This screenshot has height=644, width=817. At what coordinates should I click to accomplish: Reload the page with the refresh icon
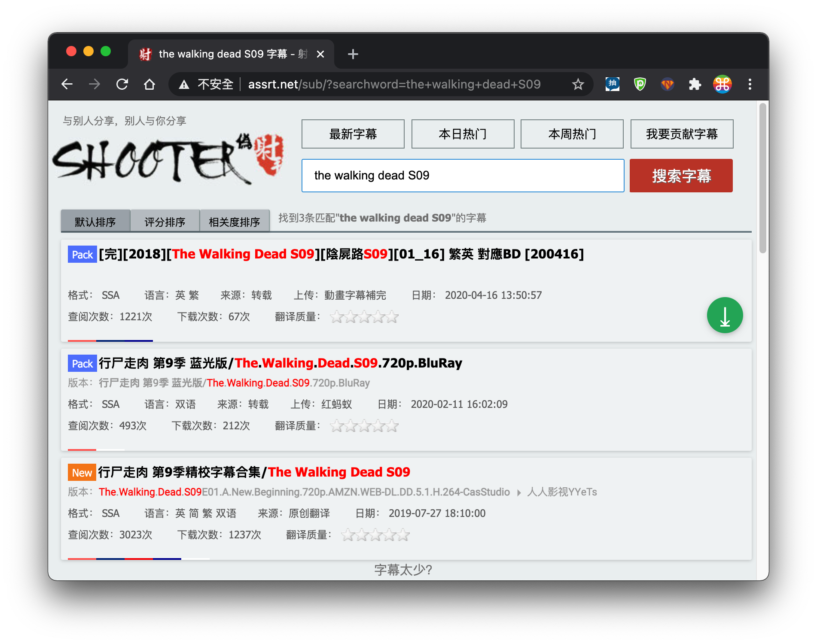tap(122, 84)
